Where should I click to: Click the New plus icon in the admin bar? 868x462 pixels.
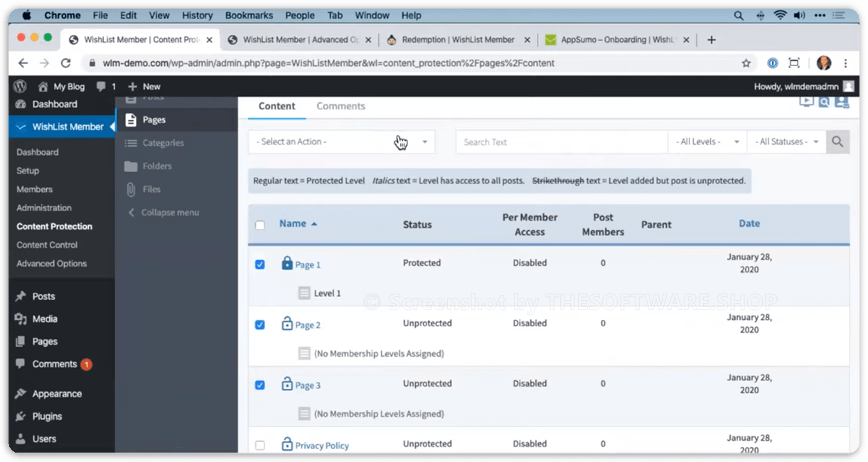point(132,87)
